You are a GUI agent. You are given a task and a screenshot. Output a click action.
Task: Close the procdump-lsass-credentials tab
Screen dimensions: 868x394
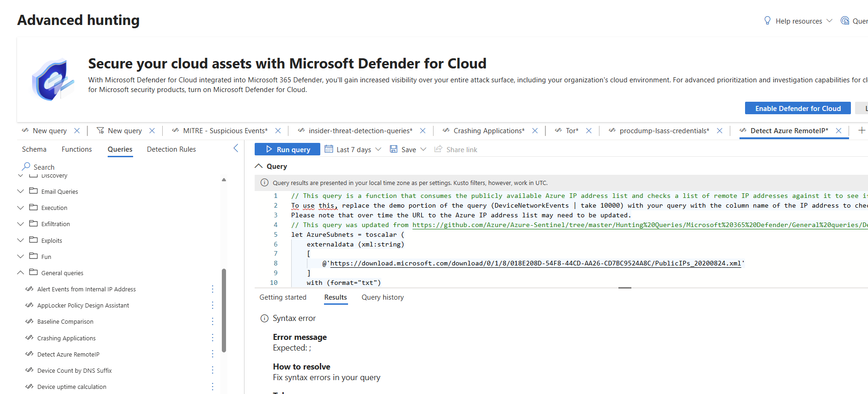tap(720, 131)
